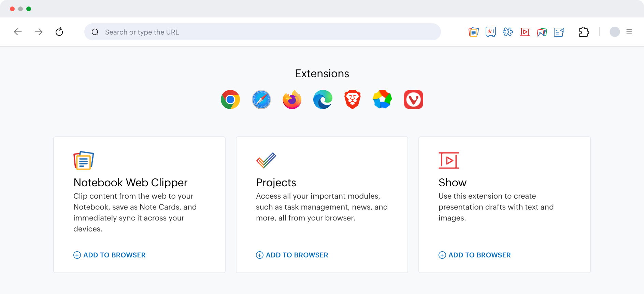Click the green fullscreen window button

[29, 9]
